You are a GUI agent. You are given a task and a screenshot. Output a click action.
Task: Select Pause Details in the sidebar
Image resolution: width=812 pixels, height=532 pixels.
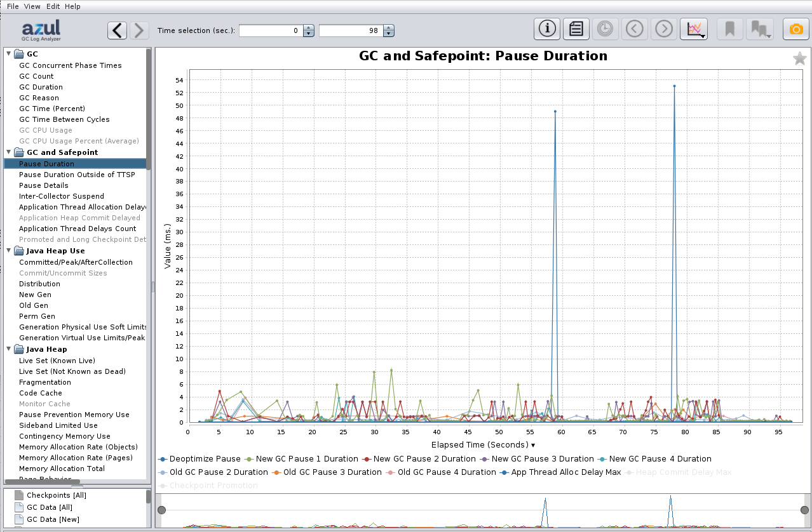pyautogui.click(x=44, y=185)
